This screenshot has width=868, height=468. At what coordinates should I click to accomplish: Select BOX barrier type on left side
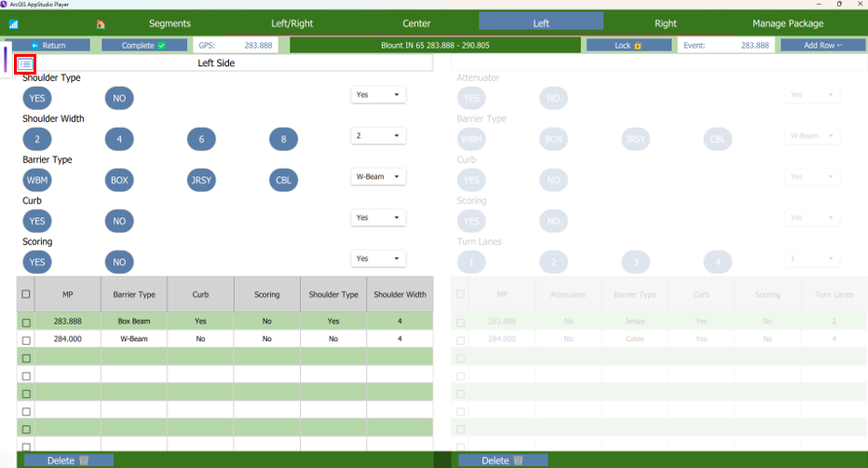click(x=119, y=180)
